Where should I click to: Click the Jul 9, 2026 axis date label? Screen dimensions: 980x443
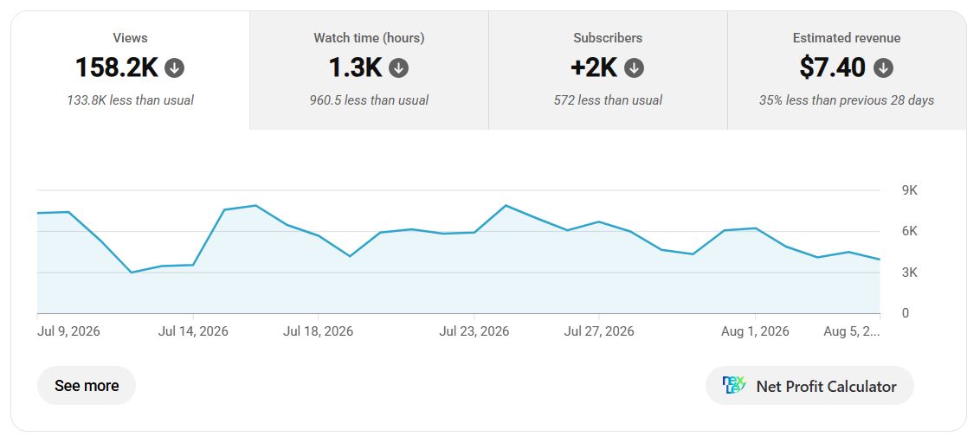pyautogui.click(x=68, y=331)
